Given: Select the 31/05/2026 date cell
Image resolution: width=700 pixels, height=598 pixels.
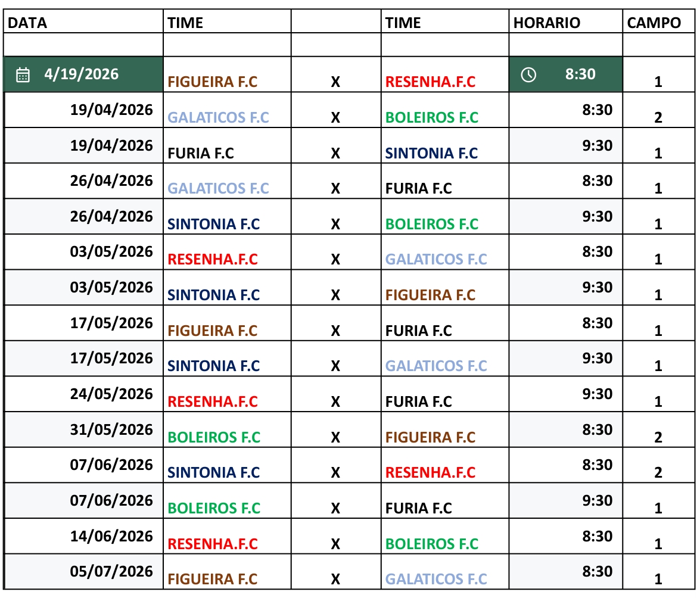Looking at the screenshot, I should [x=111, y=429].
